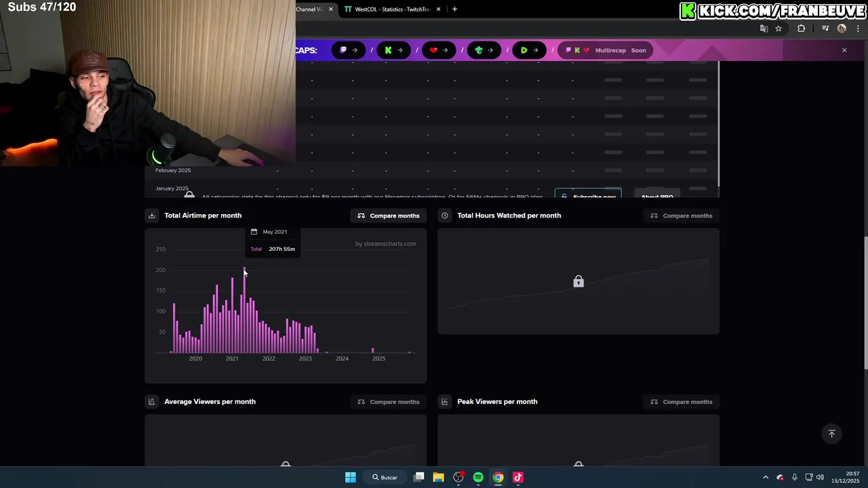The width and height of the screenshot is (868, 488).
Task: Open the volume control in system tray
Action: click(x=820, y=477)
